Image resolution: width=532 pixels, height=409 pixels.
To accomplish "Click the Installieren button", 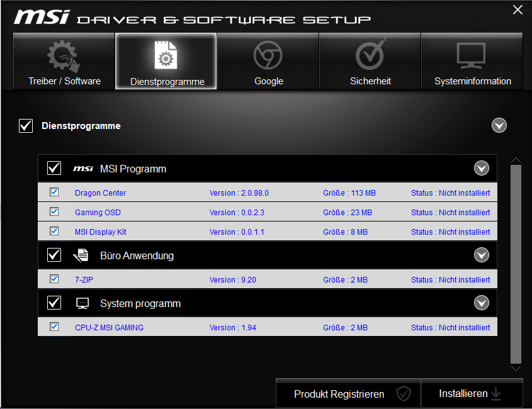I will 472,393.
